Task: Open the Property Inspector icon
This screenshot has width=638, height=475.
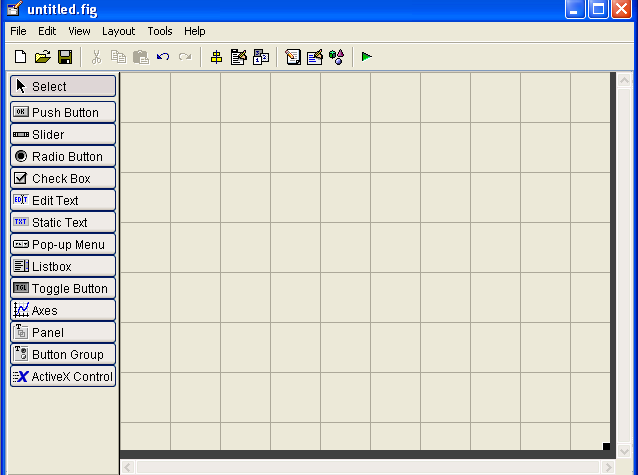Action: 315,57
